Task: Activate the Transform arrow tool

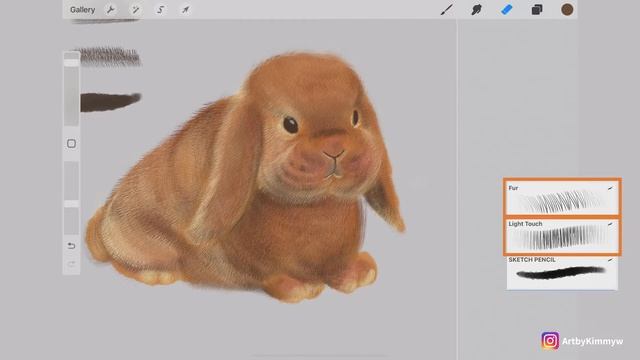Action: 185,10
